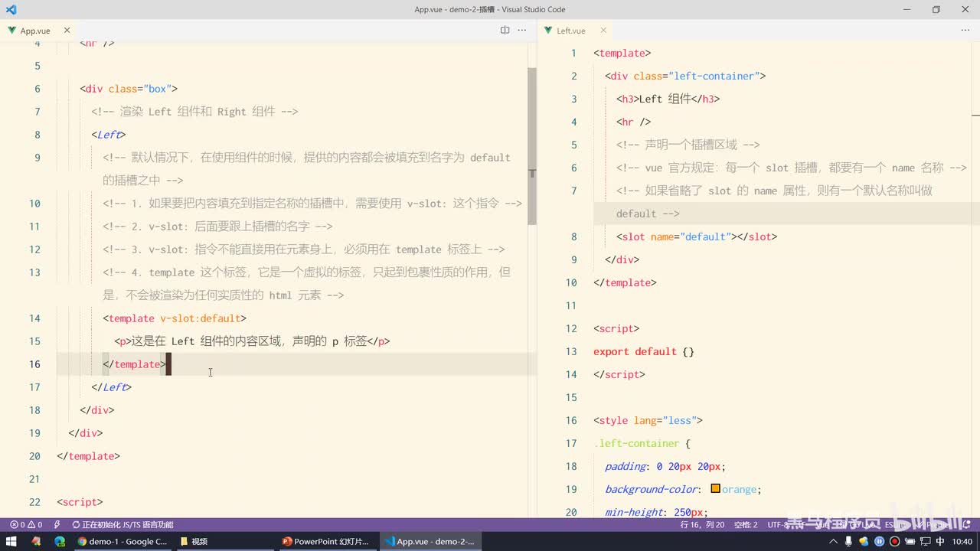
Task: Open the Windows Start menu
Action: click(11, 541)
